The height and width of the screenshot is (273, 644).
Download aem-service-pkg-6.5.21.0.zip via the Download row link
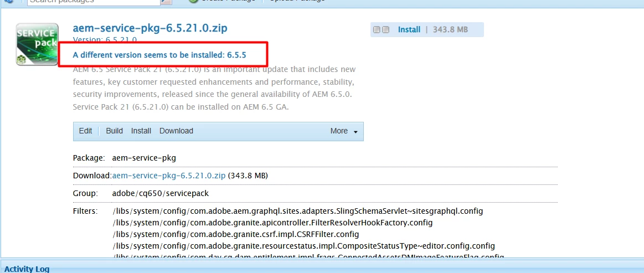[169, 176]
